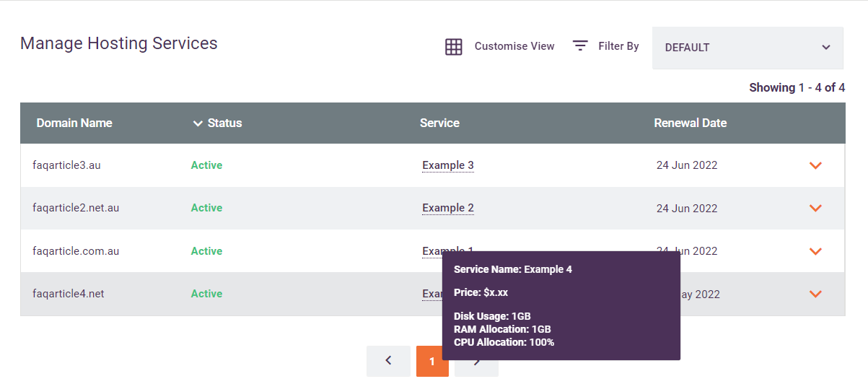
Task: Click Active status of faqarticle4.net
Action: [206, 294]
